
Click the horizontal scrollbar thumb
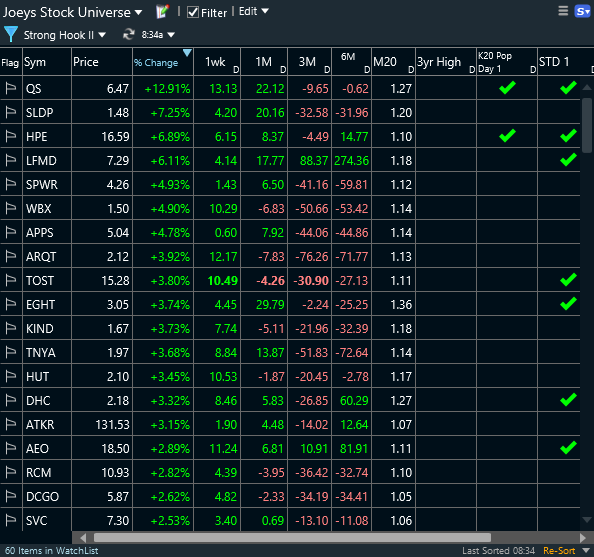tap(292, 538)
